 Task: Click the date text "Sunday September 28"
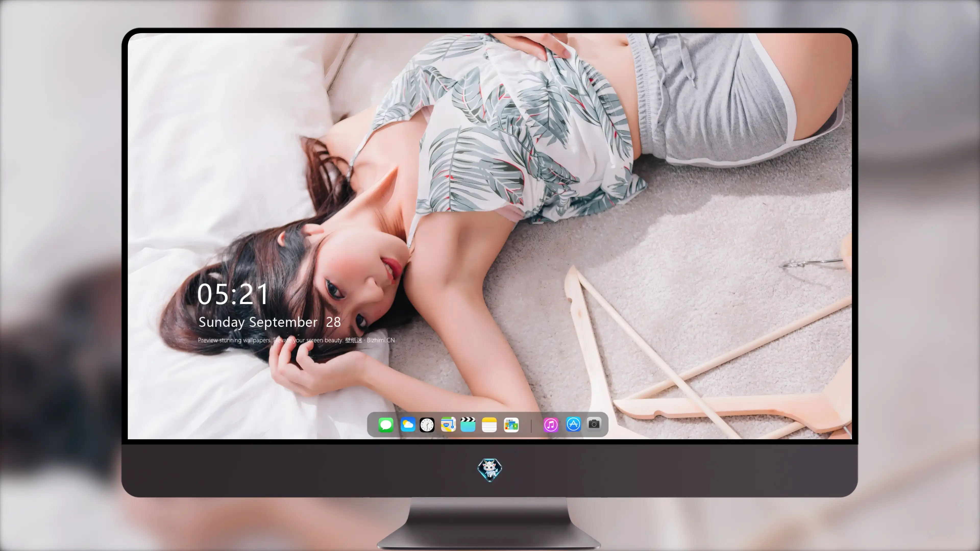[x=269, y=322]
